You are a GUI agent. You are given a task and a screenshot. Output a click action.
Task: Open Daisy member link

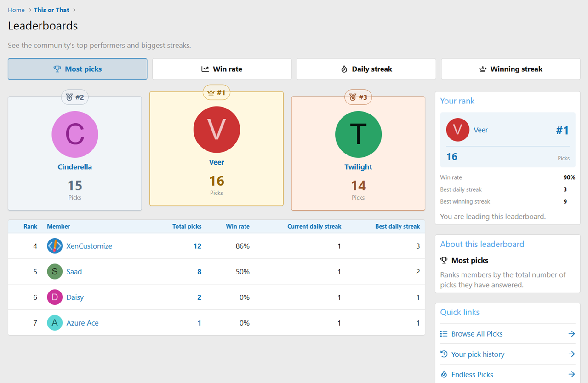point(75,297)
